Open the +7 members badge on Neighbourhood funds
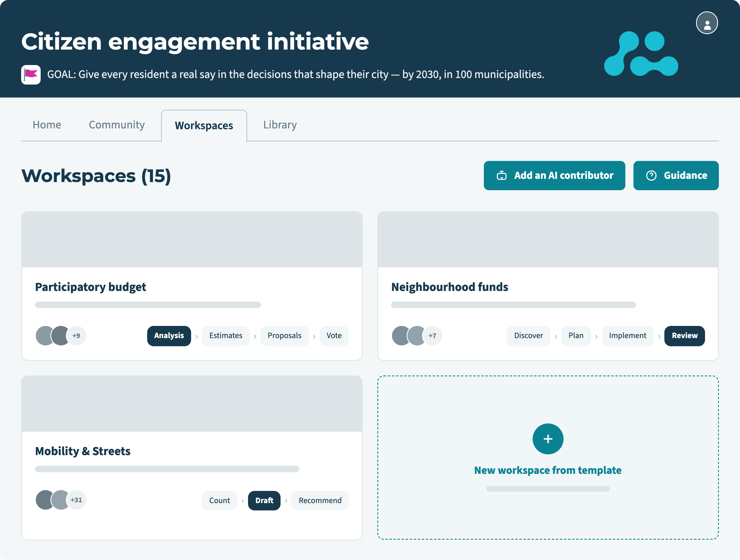The width and height of the screenshot is (740, 560). pyautogui.click(x=432, y=336)
